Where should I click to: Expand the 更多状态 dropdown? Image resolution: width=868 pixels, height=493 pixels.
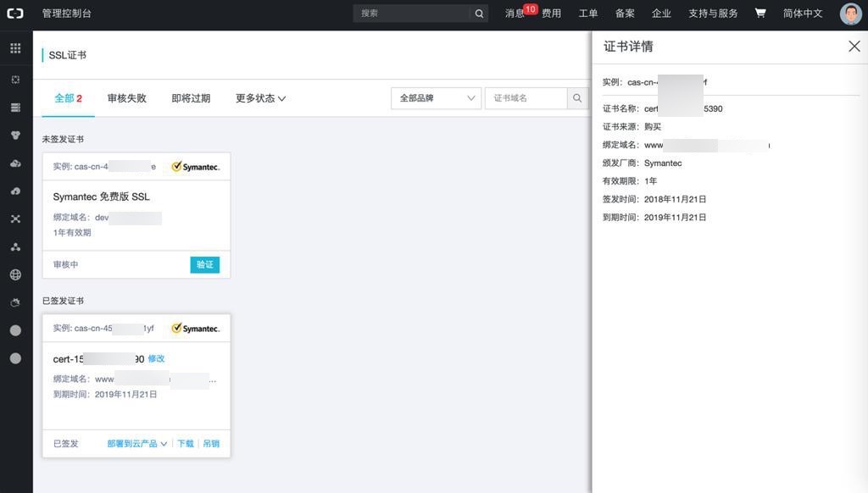pos(260,98)
